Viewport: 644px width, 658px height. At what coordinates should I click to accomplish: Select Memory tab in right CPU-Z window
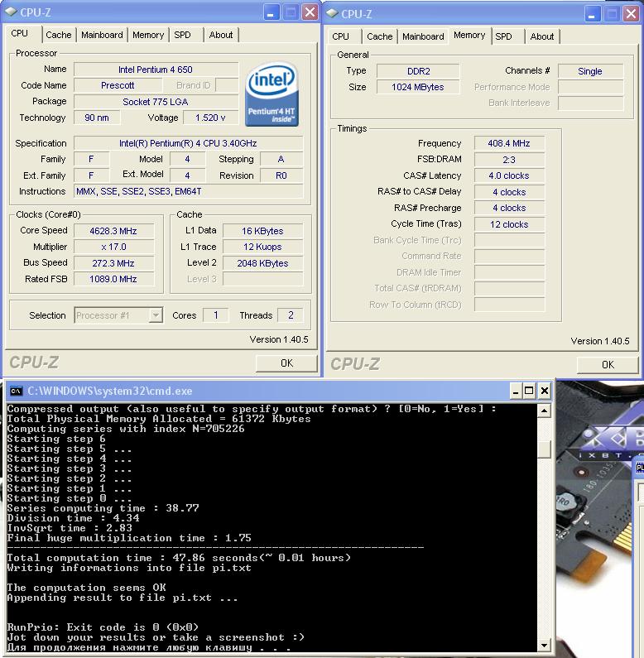pyautogui.click(x=469, y=36)
